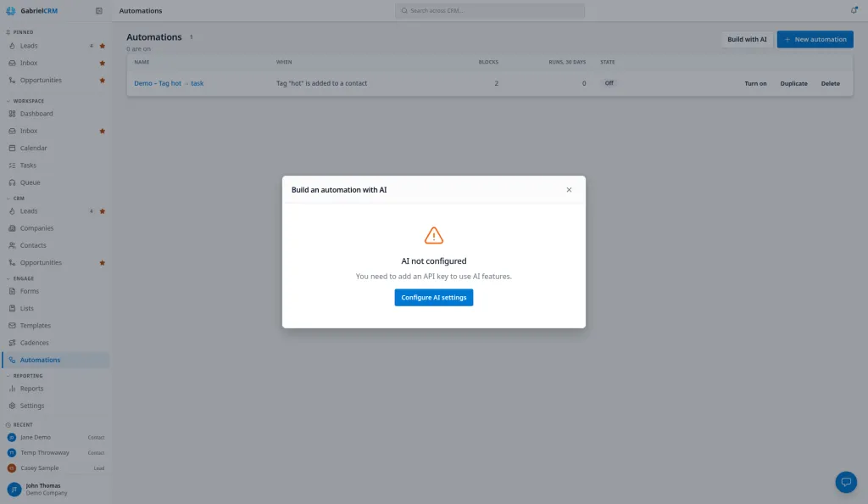Viewport: 868px width, 504px height.
Task: Click Workspace Inbox icon
Action: click(12, 132)
